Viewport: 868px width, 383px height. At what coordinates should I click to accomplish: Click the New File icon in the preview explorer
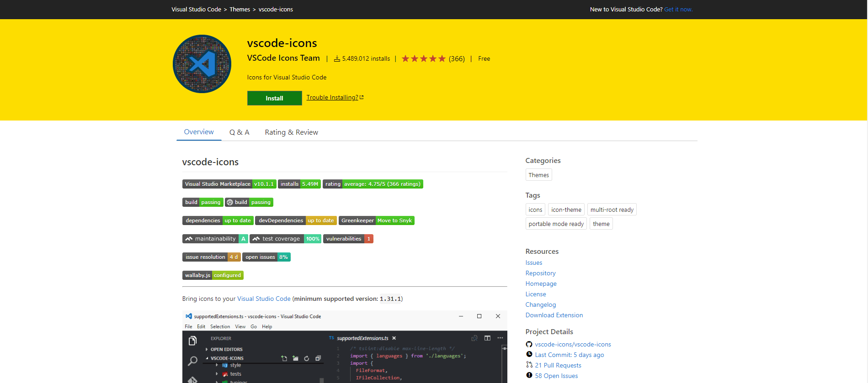[x=284, y=358]
